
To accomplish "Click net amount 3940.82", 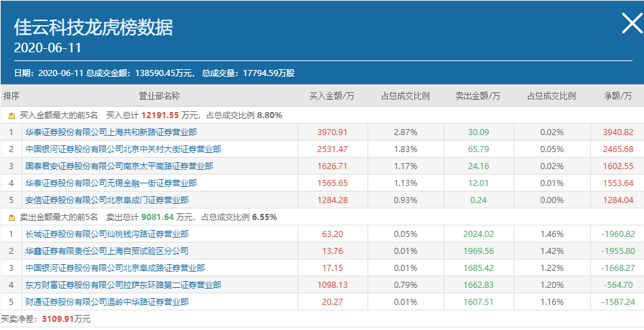I will (x=618, y=132).
